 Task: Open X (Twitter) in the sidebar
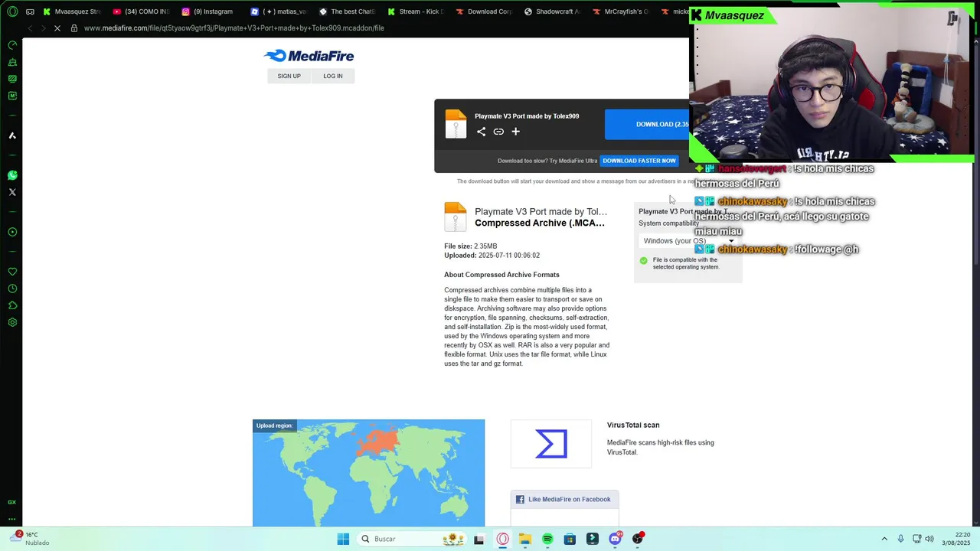12,192
